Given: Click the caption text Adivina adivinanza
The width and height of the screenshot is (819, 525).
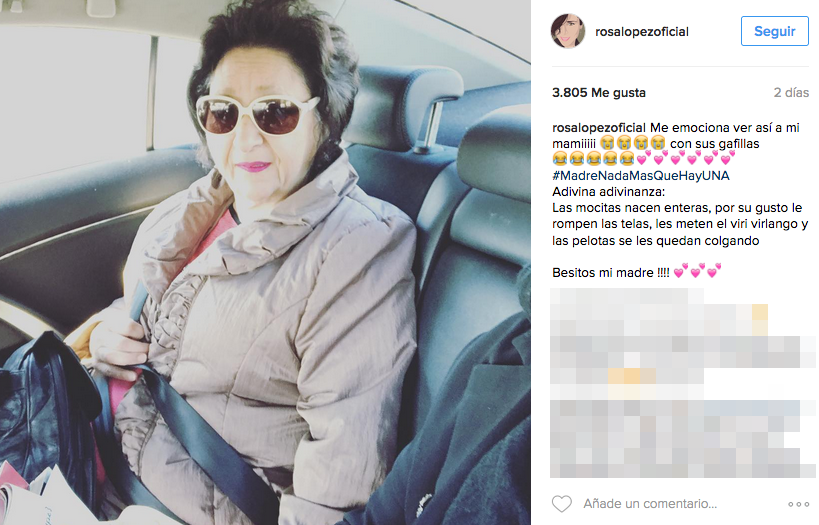Looking at the screenshot, I should coord(609,192).
